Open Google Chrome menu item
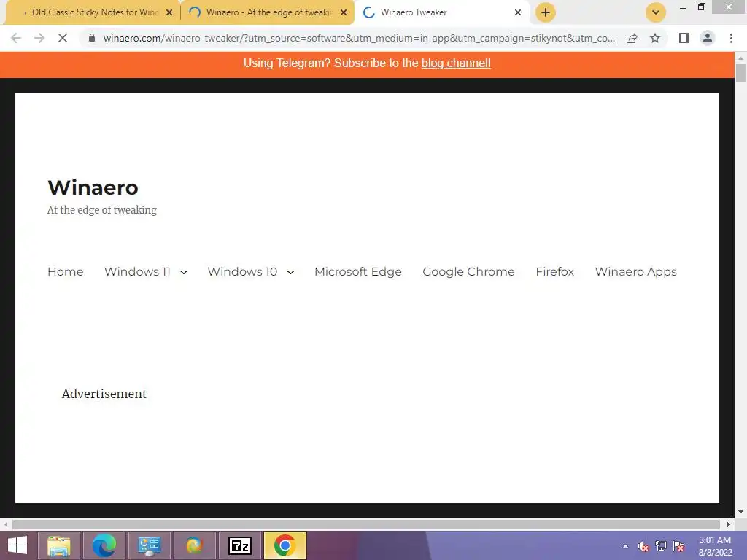The width and height of the screenshot is (747, 560). coord(468,271)
